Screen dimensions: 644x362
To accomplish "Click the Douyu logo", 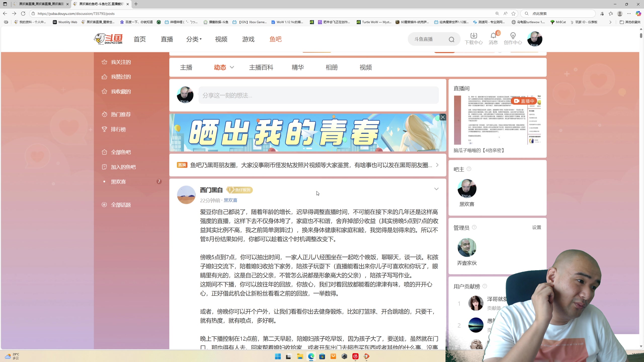I will tap(108, 39).
